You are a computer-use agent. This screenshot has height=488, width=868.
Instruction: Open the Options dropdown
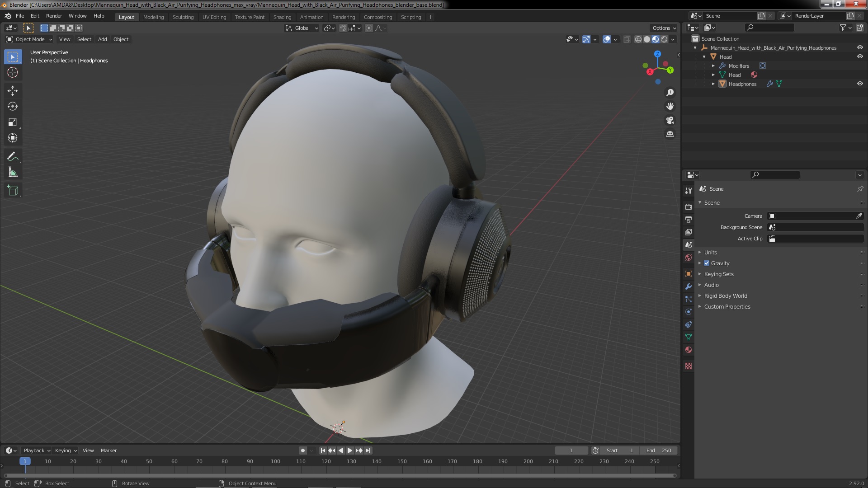[664, 28]
